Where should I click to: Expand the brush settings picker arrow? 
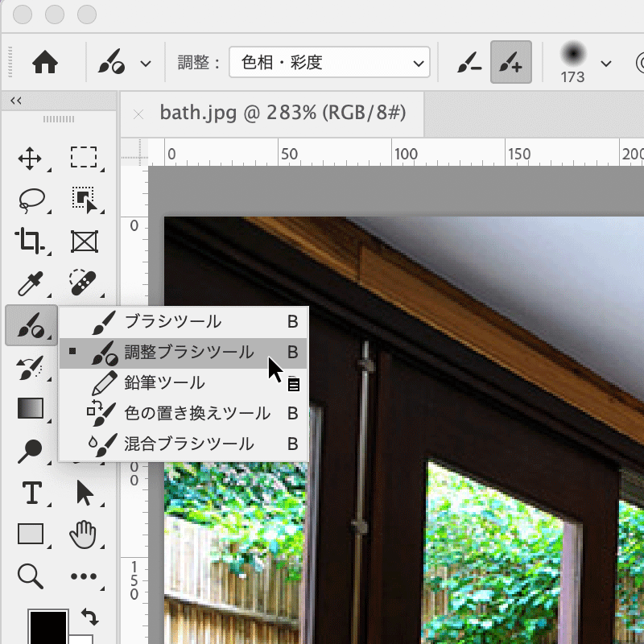(606, 64)
